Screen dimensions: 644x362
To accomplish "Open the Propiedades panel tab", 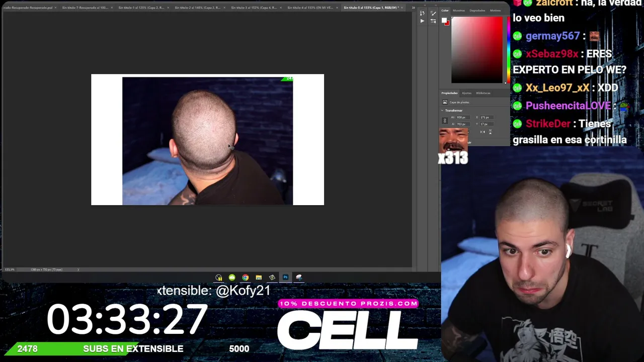I will (x=449, y=93).
